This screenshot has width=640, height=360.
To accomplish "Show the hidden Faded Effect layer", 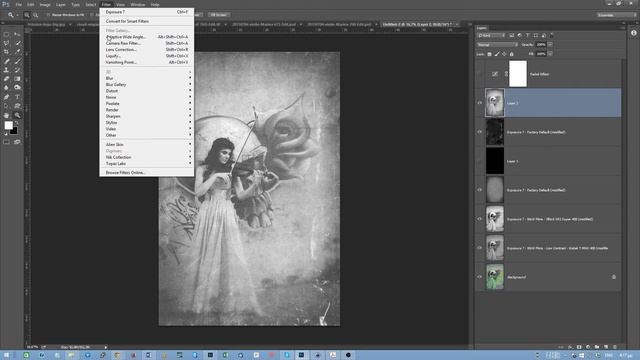I will [480, 74].
